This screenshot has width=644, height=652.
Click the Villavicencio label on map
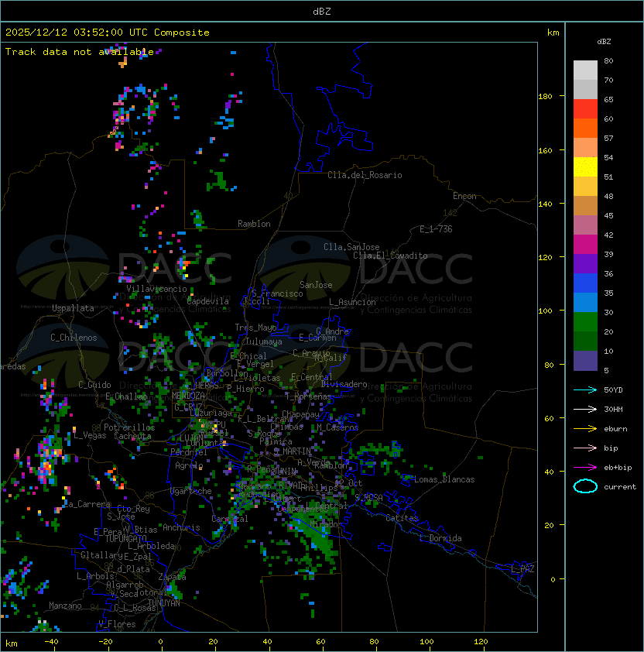(156, 289)
